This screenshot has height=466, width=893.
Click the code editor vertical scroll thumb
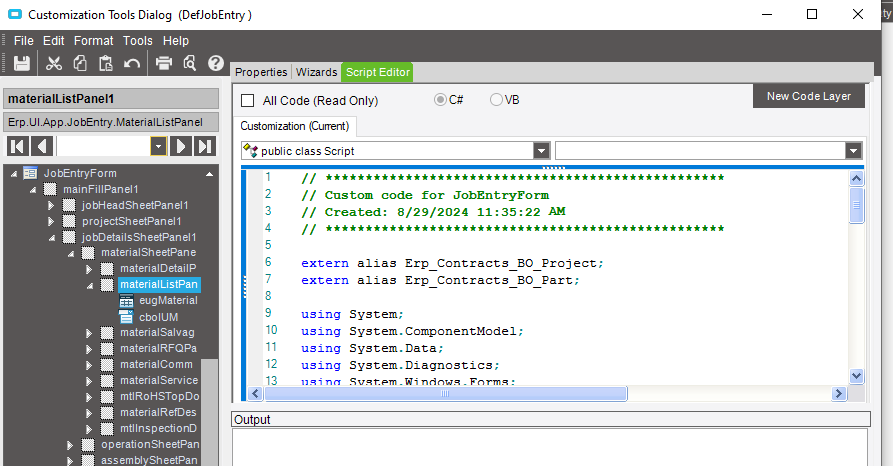(x=857, y=205)
